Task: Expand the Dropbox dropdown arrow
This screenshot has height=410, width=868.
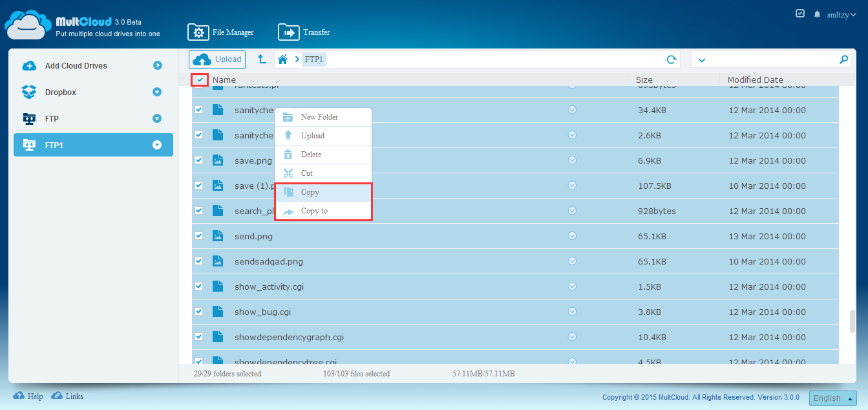Action: click(157, 92)
